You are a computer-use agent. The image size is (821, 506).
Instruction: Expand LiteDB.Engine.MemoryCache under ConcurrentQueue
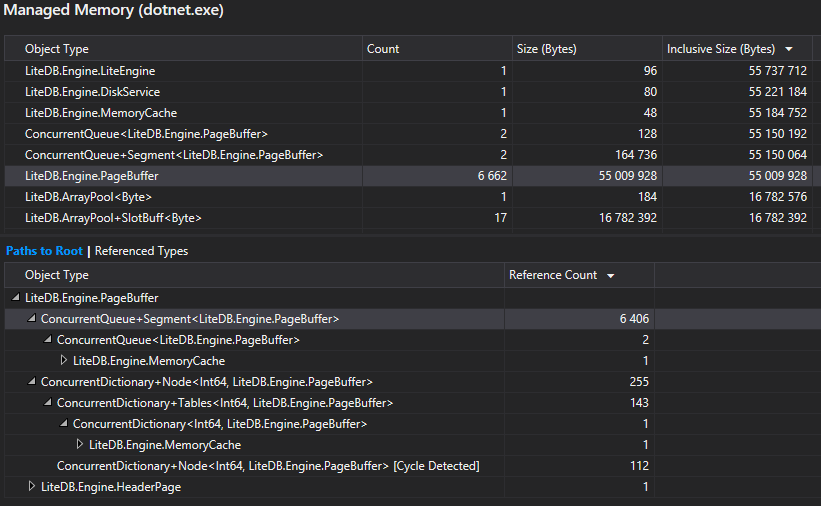(64, 360)
